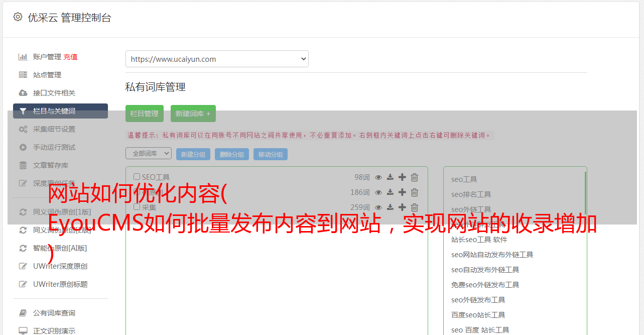Click the eye icon in the 采集 row
The width and height of the screenshot is (644, 335).
pos(378,207)
